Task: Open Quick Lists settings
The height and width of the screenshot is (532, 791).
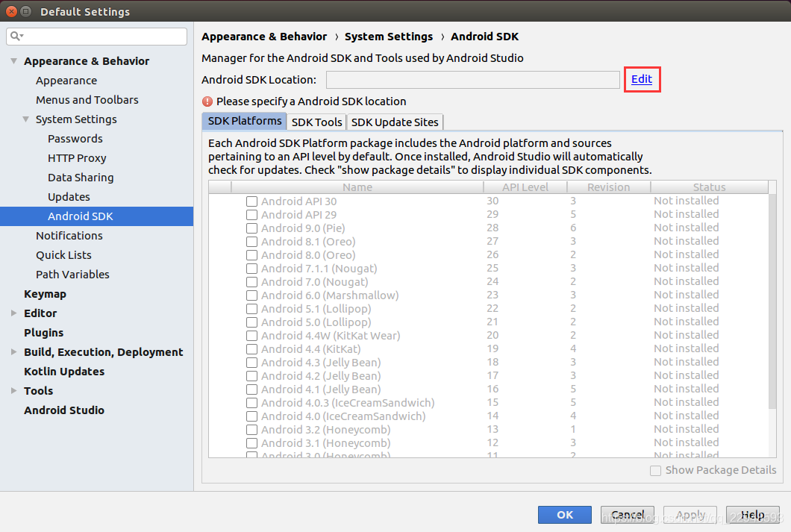Action: (x=63, y=255)
